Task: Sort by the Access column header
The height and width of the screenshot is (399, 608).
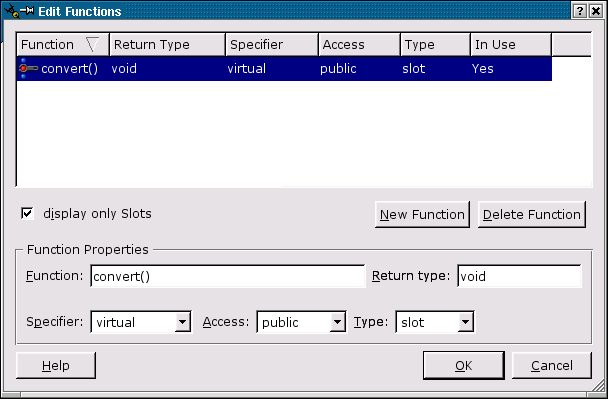Action: click(x=359, y=45)
